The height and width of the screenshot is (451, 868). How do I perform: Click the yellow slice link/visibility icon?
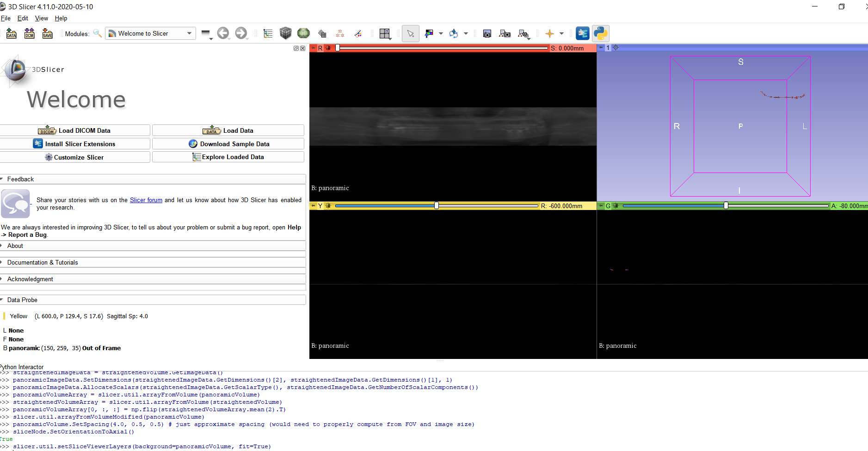pos(328,206)
